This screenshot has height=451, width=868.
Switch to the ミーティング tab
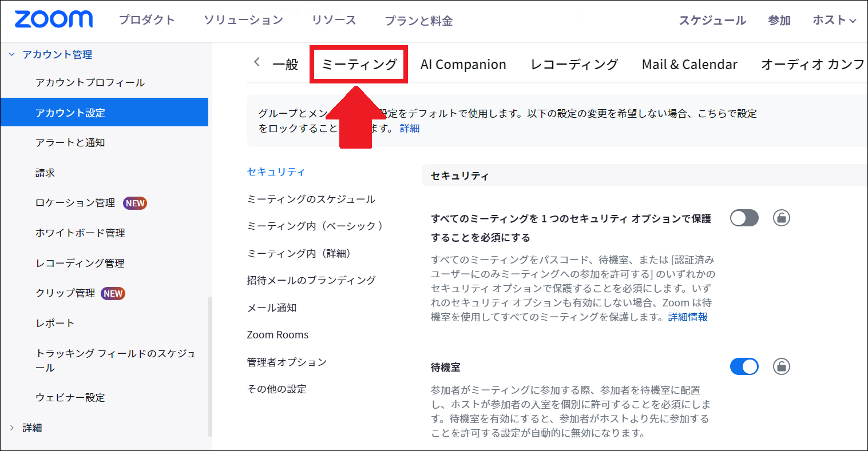[359, 65]
